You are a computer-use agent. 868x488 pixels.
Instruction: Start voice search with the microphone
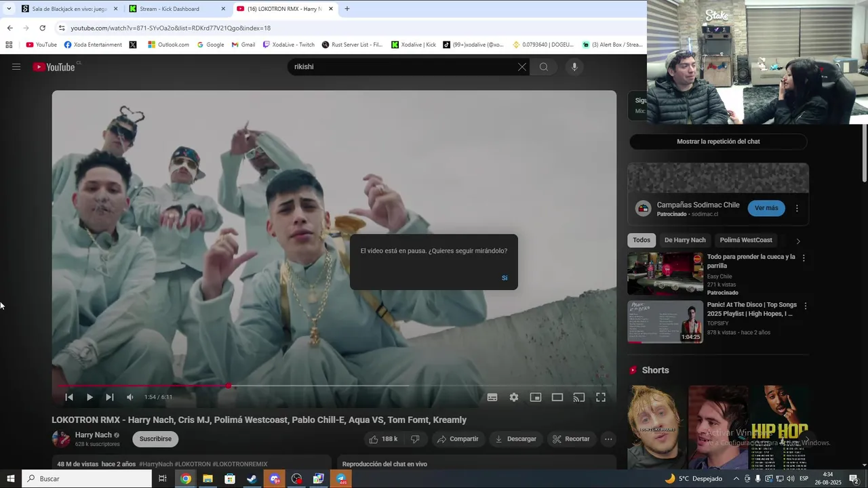coord(574,66)
